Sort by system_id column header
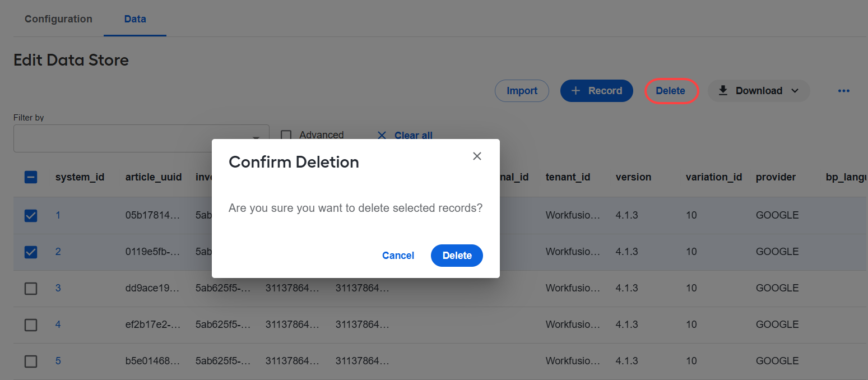 click(80, 177)
